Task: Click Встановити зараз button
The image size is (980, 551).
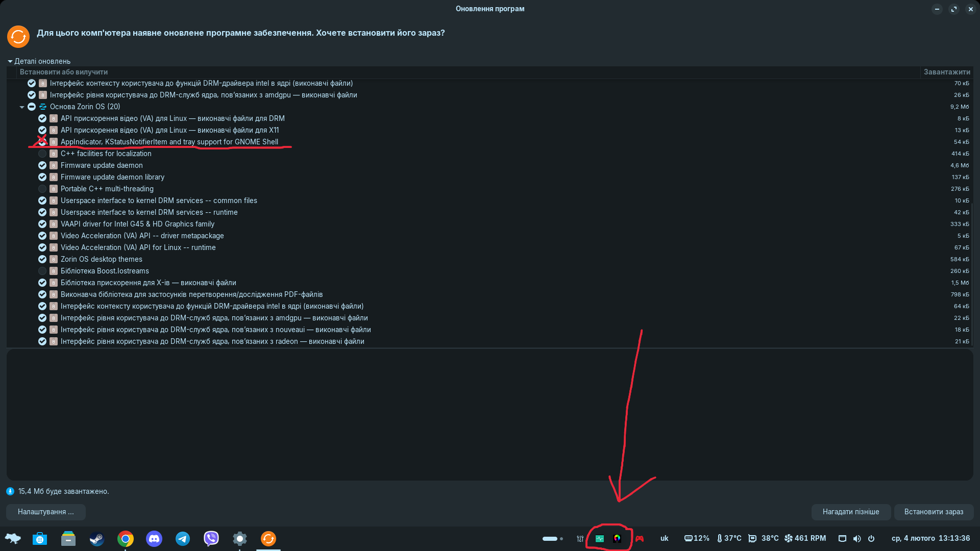Action: (x=934, y=512)
